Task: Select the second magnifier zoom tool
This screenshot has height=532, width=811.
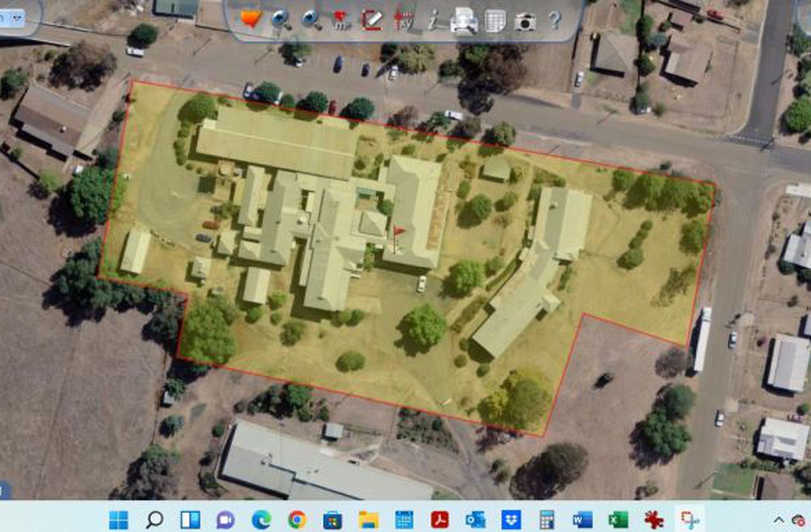Action: (x=311, y=20)
